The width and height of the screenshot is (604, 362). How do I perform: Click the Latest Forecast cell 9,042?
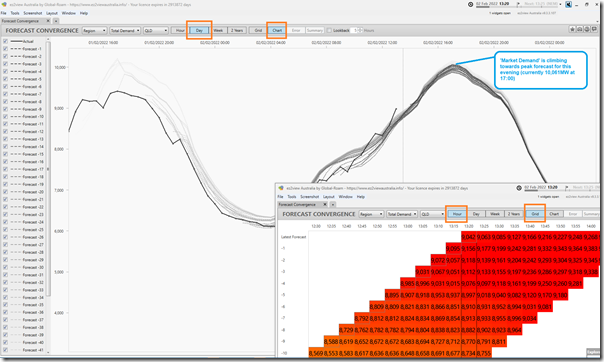pos(468,237)
